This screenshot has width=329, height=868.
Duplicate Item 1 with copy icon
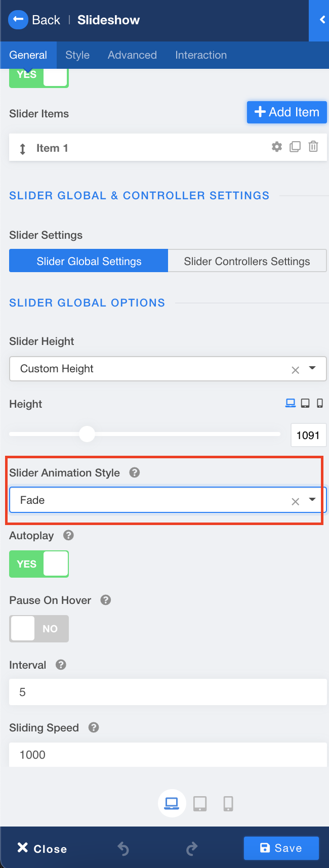295,147
